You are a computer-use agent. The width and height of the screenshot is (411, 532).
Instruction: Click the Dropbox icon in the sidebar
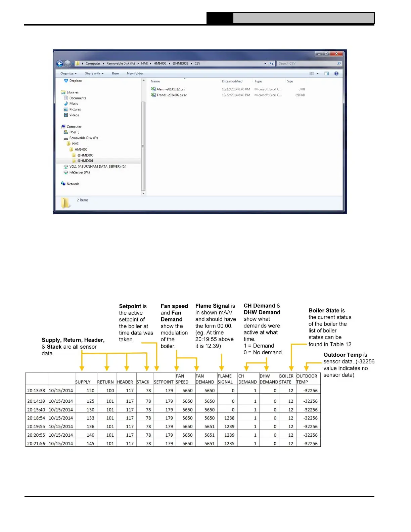[66, 81]
